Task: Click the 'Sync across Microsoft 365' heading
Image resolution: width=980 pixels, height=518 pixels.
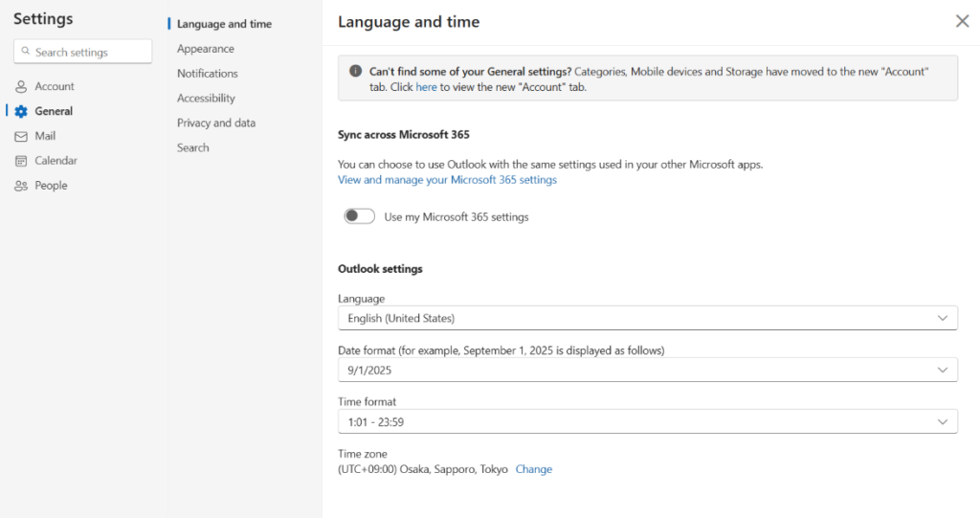Action: pyautogui.click(x=404, y=134)
